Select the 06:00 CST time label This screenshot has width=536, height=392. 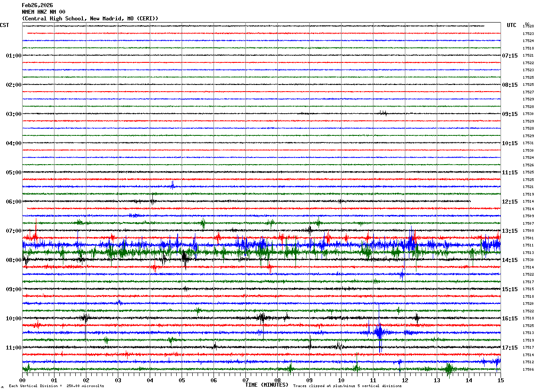14,202
